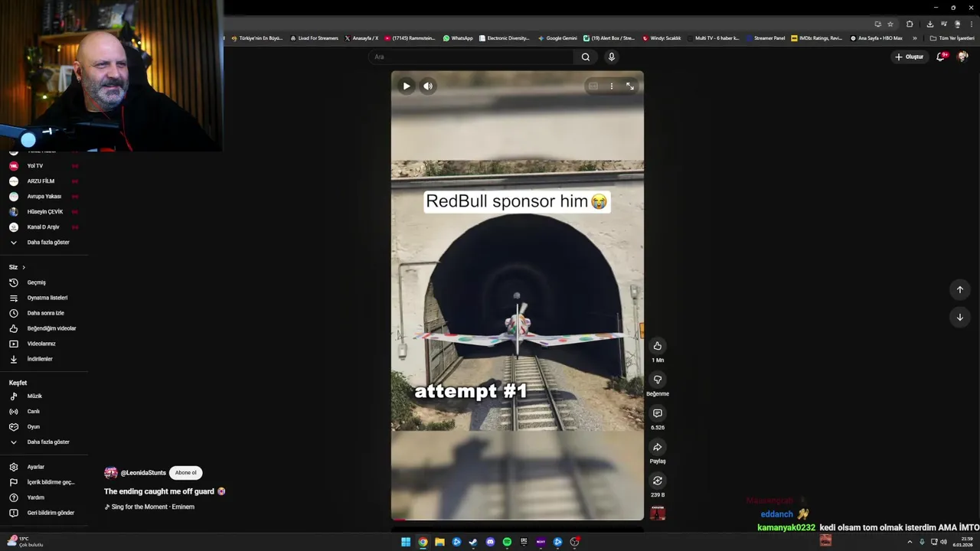The height and width of the screenshot is (551, 980).
Task: Click the Sing for the Moment · Eminem sound link
Action: pos(153,507)
